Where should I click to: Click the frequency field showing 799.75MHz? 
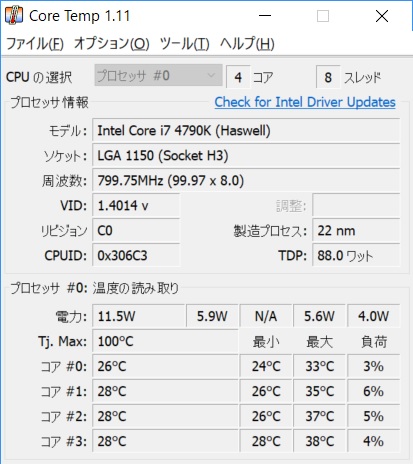(246, 180)
